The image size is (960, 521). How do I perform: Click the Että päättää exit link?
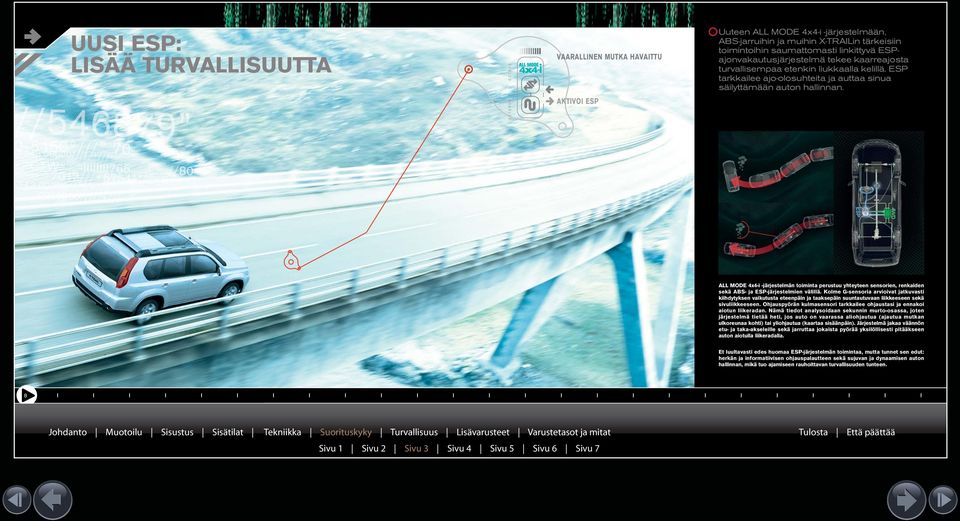click(x=871, y=432)
